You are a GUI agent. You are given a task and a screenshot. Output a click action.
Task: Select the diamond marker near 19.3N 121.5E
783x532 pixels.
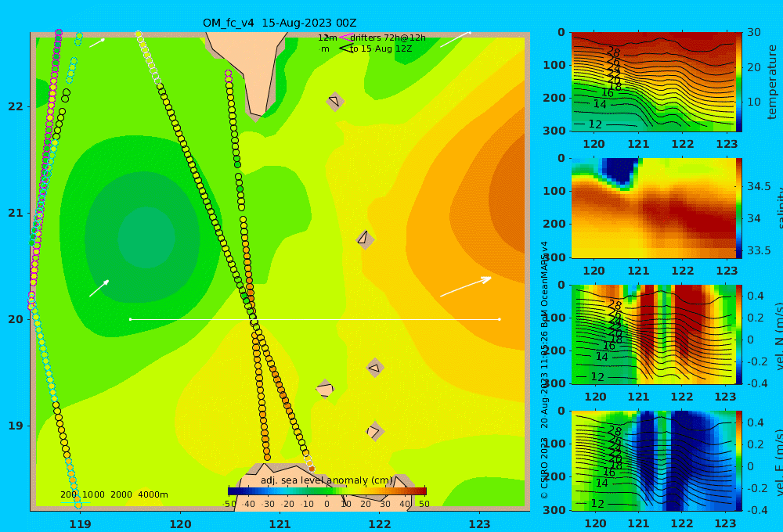pyautogui.click(x=325, y=389)
